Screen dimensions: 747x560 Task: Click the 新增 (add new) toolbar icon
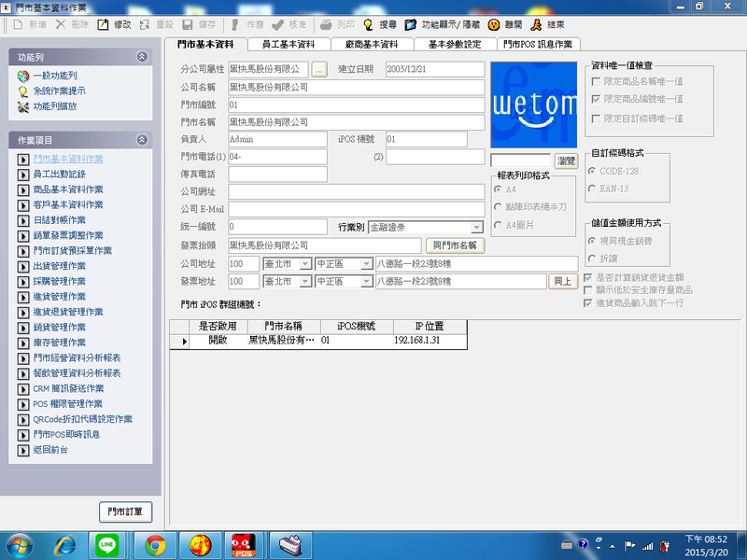point(18,25)
